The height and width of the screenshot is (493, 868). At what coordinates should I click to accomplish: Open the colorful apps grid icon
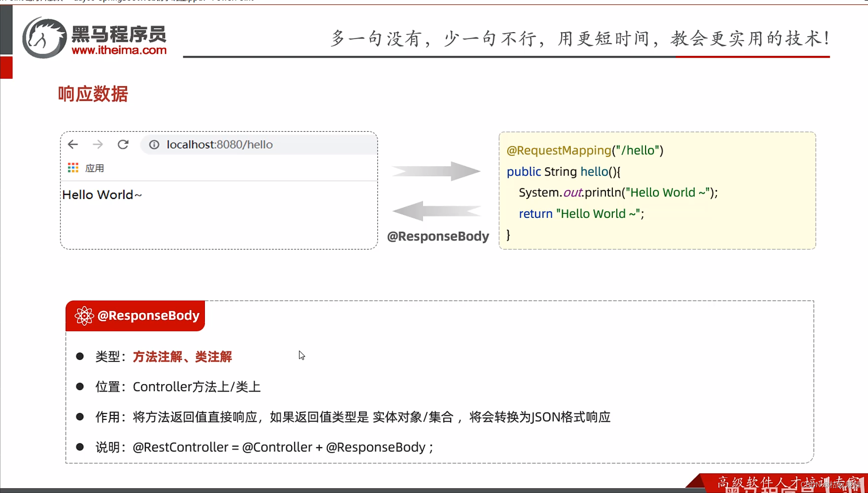(x=73, y=168)
